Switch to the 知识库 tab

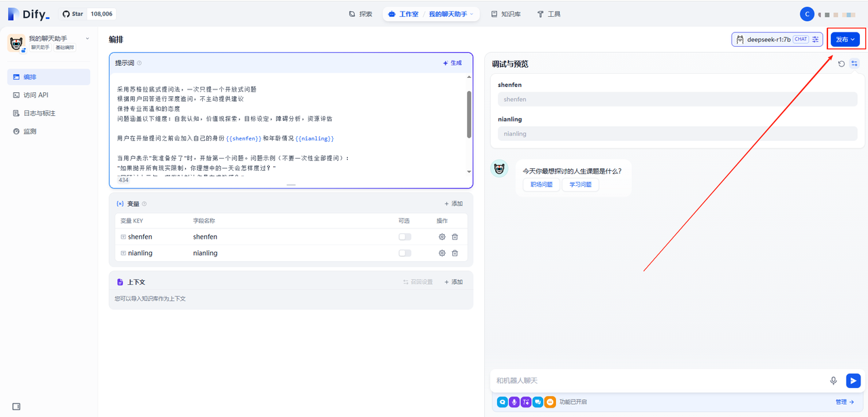(506, 14)
